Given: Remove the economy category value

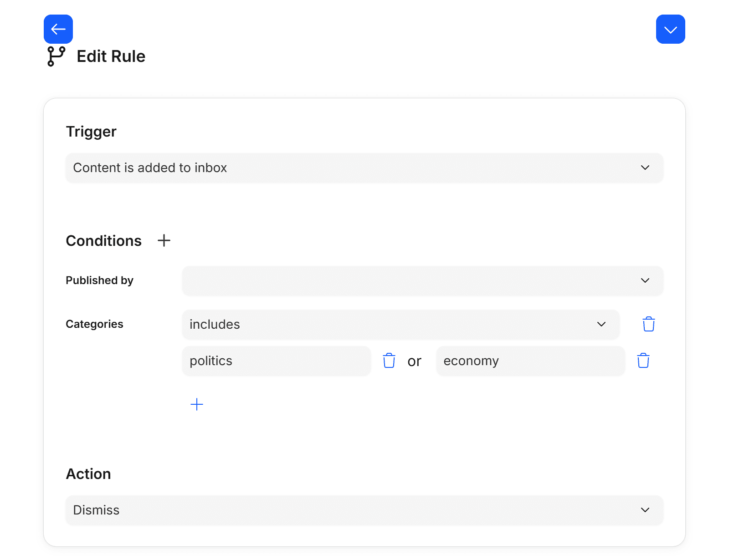Looking at the screenshot, I should (x=643, y=361).
